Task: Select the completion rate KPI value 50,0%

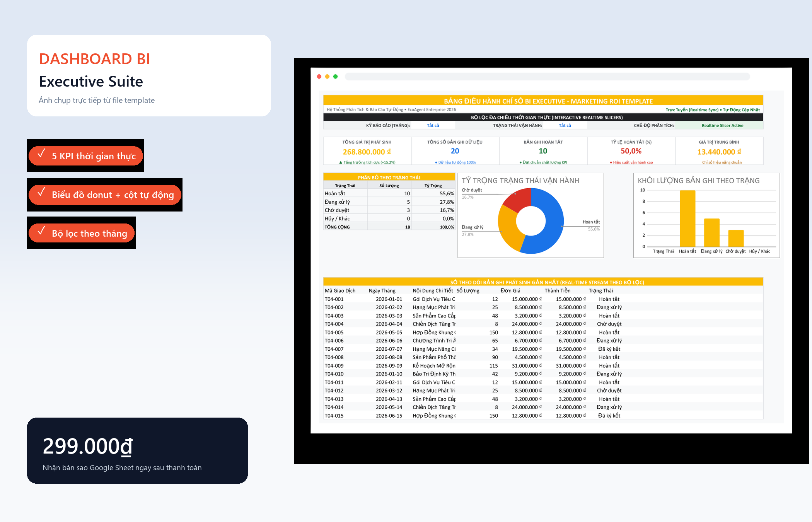Action: click(631, 151)
